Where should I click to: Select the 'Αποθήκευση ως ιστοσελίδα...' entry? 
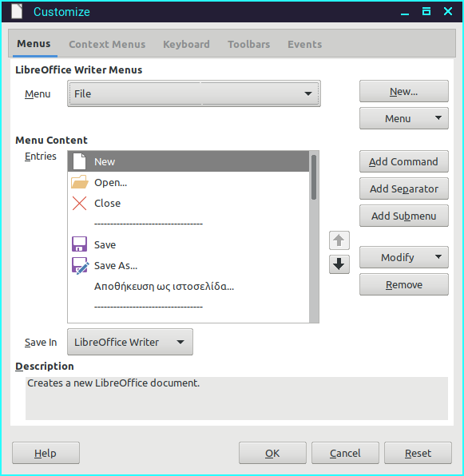[188, 286]
